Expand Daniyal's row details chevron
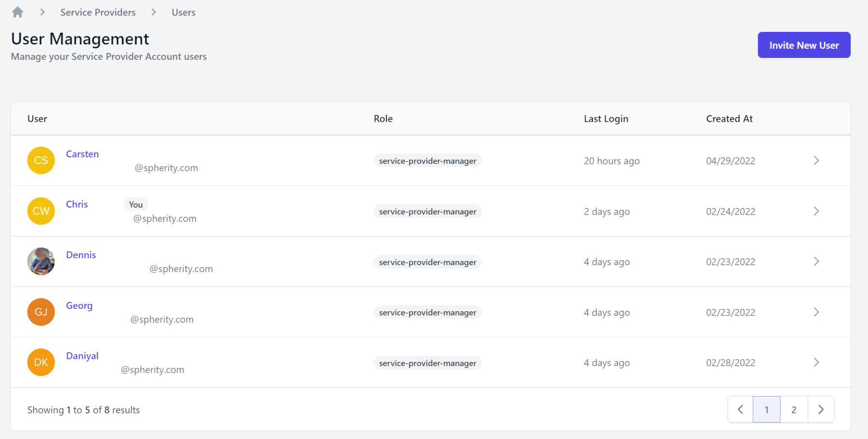This screenshot has height=439, width=868. tap(816, 362)
